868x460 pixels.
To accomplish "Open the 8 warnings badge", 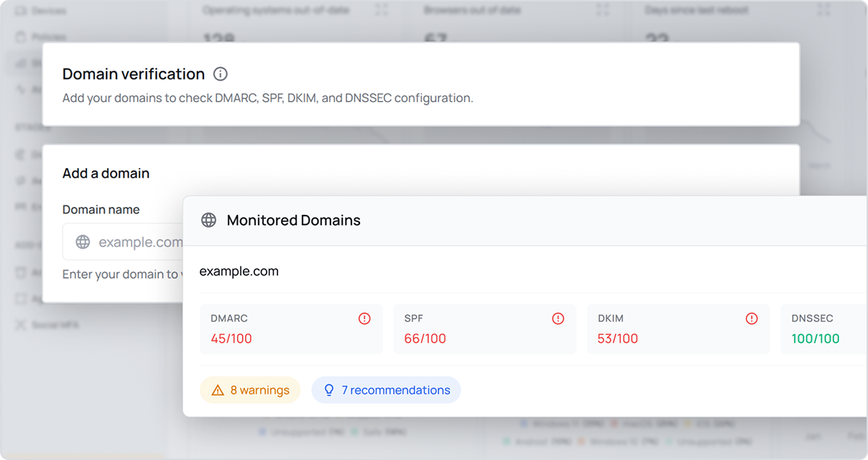I will pyautogui.click(x=250, y=390).
